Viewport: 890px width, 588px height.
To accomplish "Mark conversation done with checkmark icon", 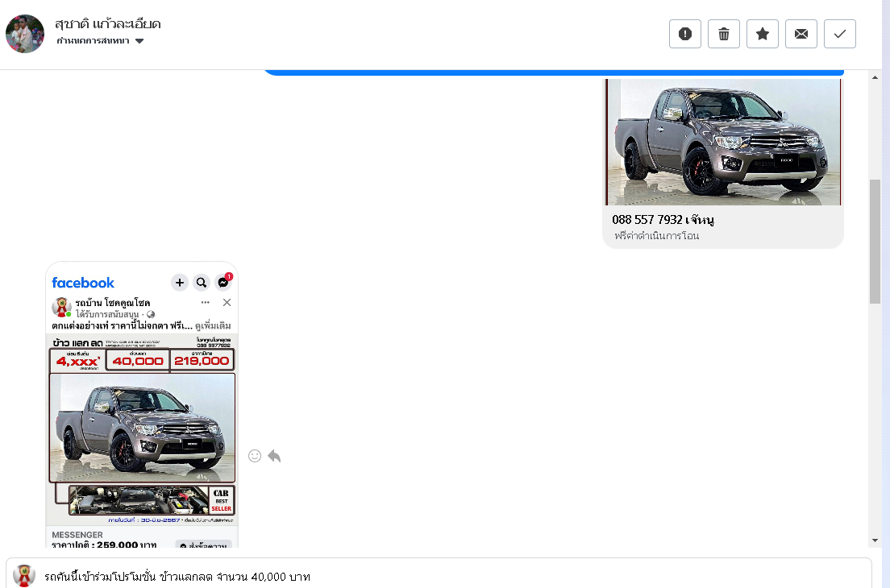I will click(x=840, y=34).
